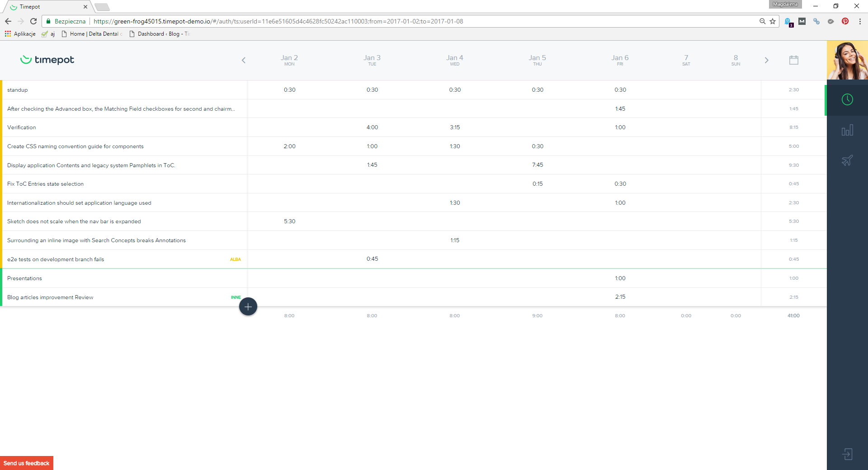868x470 pixels.
Task: Select the Jan 5 Thursday column header
Action: (538, 60)
